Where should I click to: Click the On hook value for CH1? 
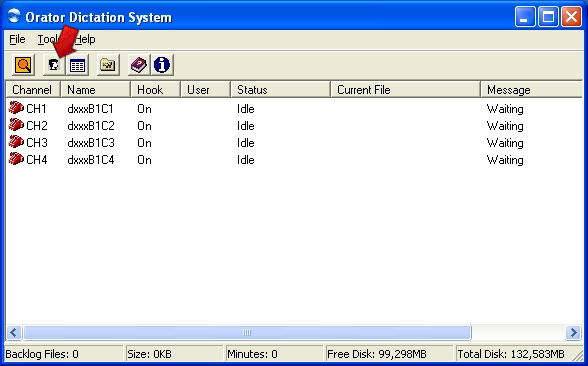point(144,109)
